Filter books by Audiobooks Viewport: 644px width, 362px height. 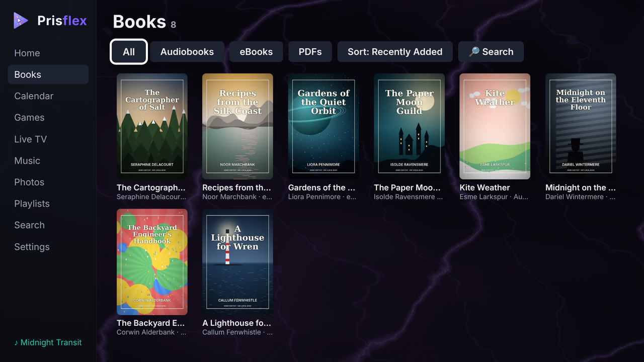[x=187, y=52]
